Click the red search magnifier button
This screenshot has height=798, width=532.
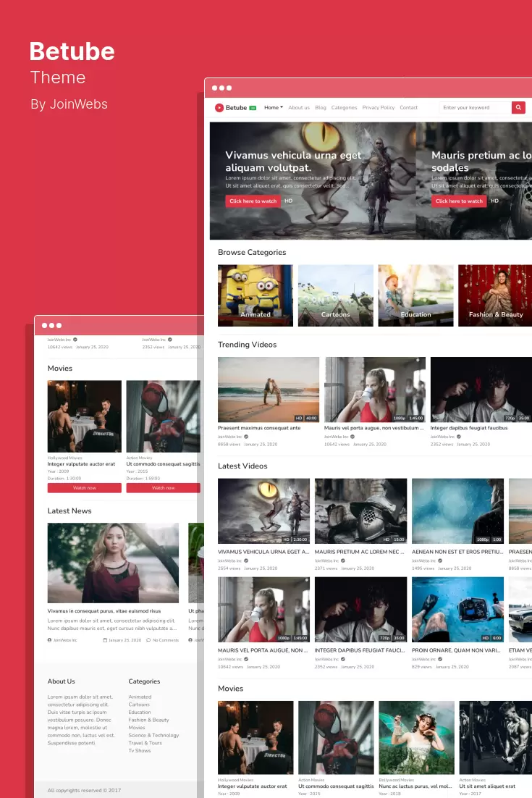tap(518, 107)
